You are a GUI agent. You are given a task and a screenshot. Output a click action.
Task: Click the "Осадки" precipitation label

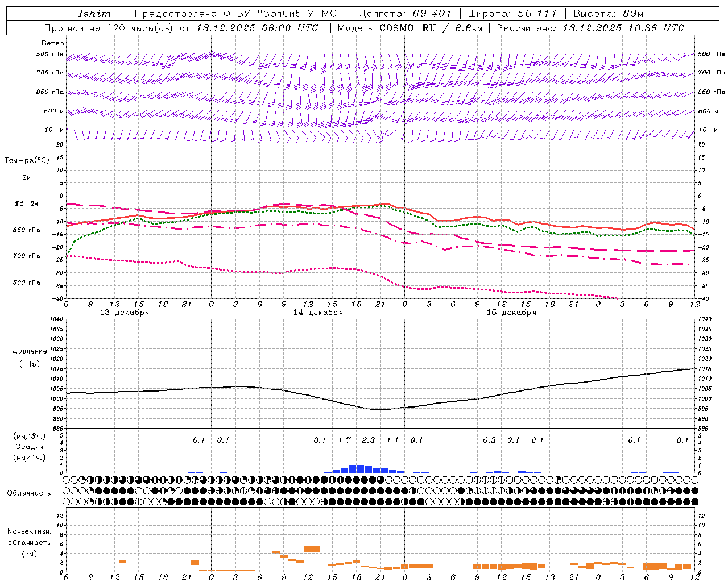30,447
